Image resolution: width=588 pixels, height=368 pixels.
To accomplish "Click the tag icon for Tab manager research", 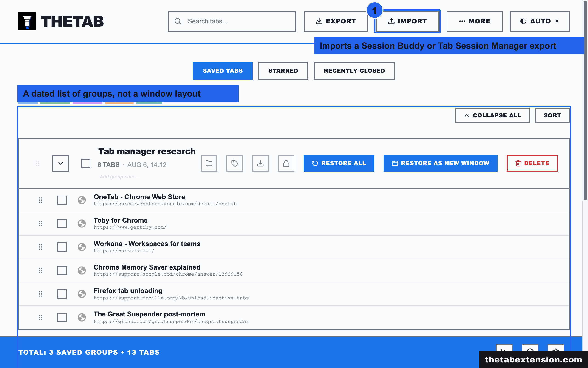I will coord(235,163).
